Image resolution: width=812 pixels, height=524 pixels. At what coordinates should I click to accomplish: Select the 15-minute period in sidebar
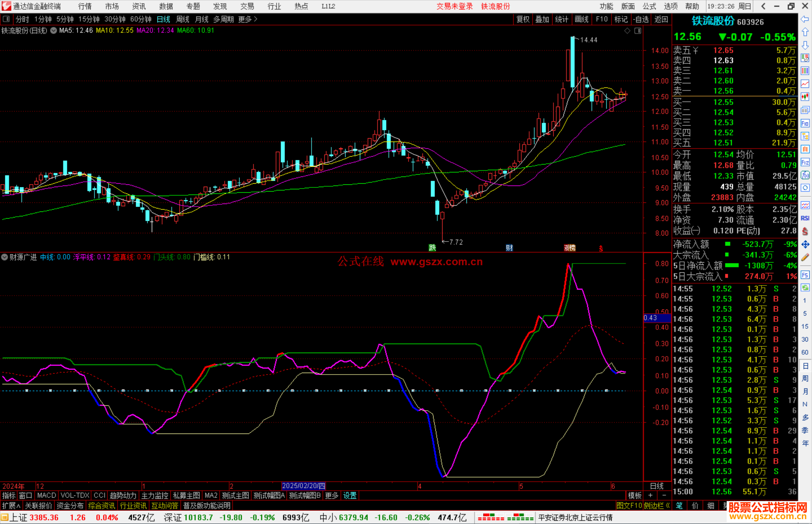(x=805, y=326)
